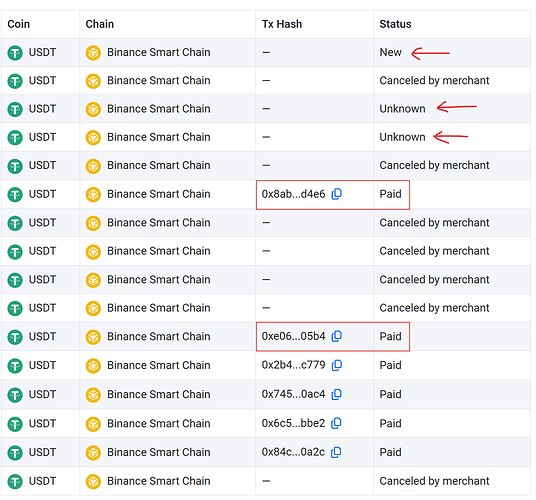Open transaction hash 0x8ab...d4e6

[293, 194]
